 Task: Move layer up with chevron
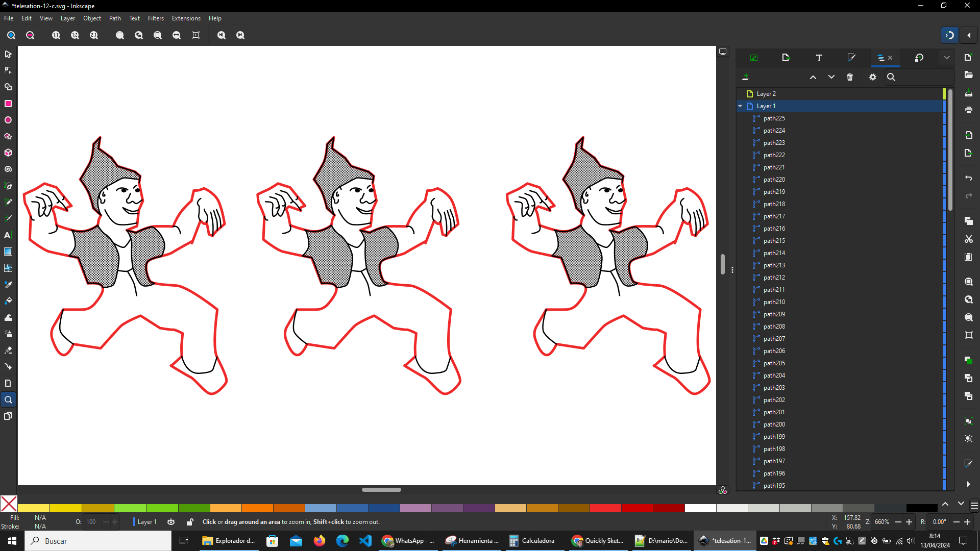tap(813, 77)
